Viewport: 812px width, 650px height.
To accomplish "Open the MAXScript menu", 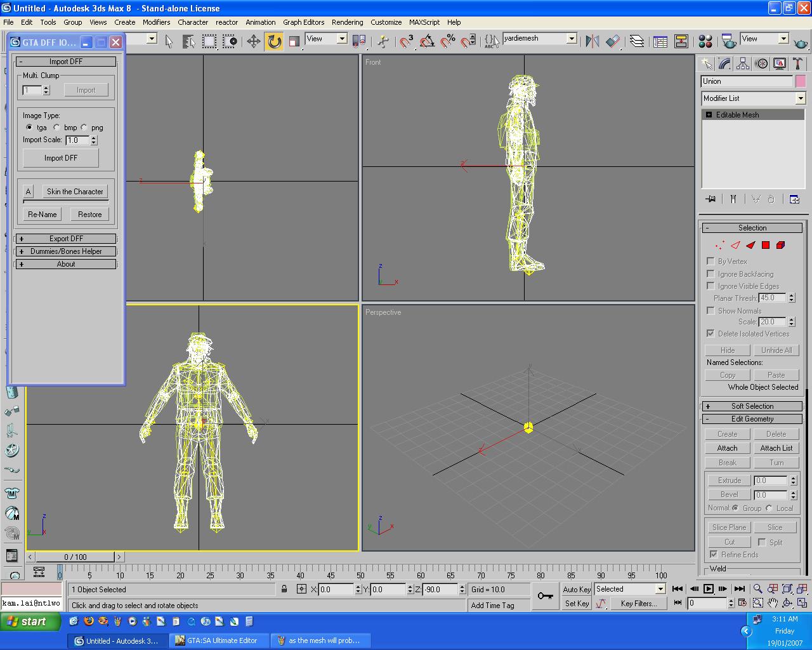I will click(x=424, y=22).
